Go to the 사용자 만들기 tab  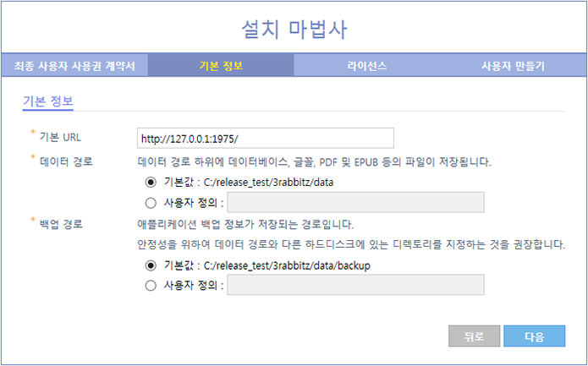[513, 66]
